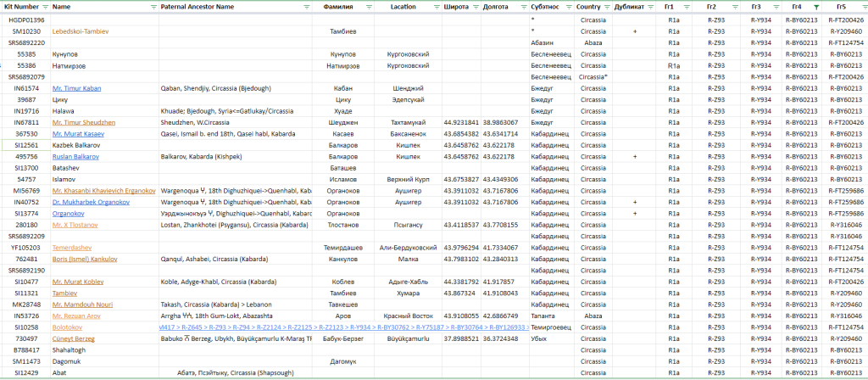Open the active green Гг4 filter

(816, 7)
